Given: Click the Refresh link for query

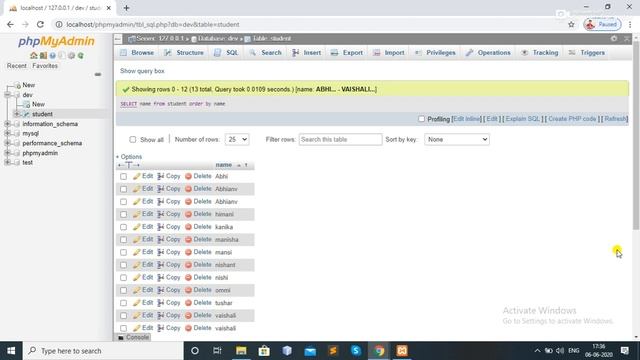Looking at the screenshot, I should click(615, 119).
